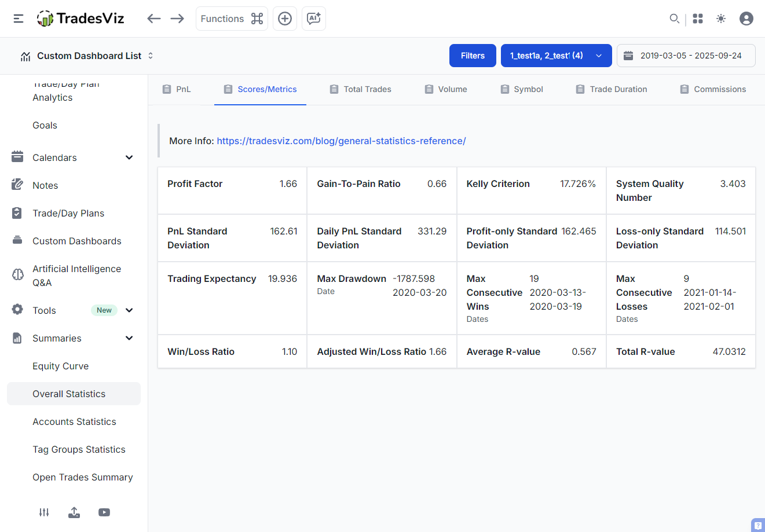This screenshot has height=532, width=765.
Task: Click the date range picker field
Action: [686, 56]
